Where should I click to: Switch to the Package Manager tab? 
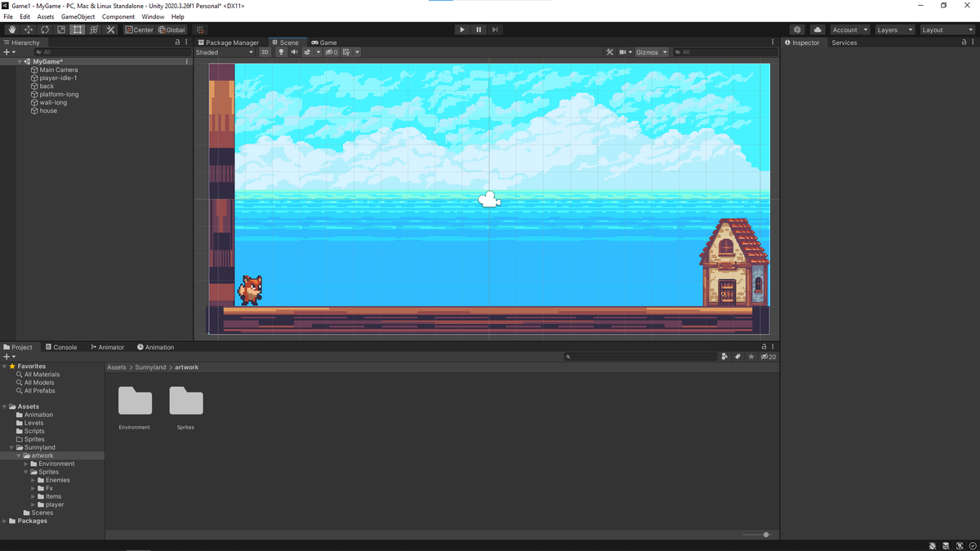(x=229, y=42)
